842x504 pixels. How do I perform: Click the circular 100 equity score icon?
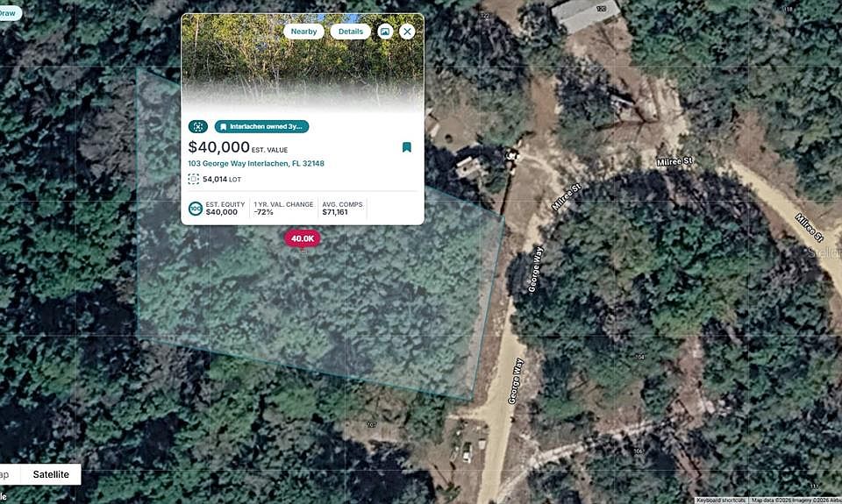click(x=196, y=209)
